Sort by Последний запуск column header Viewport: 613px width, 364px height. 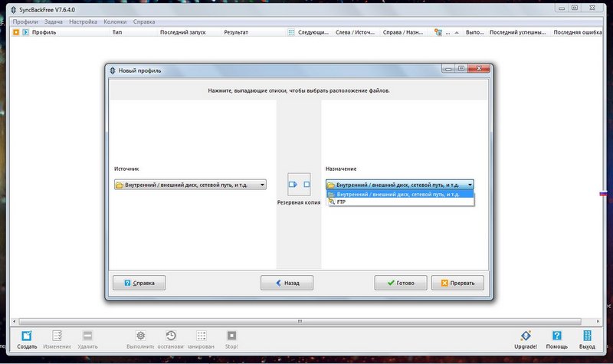(183, 32)
